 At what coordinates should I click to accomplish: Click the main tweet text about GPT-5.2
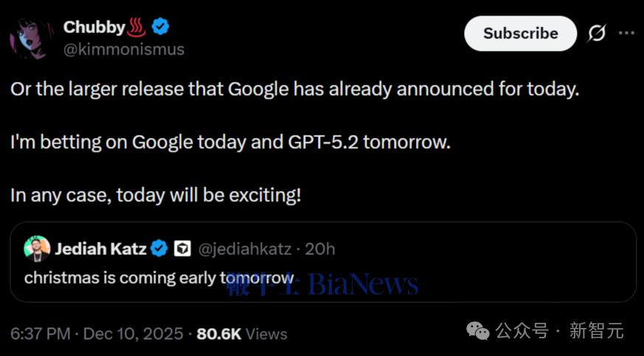click(230, 142)
